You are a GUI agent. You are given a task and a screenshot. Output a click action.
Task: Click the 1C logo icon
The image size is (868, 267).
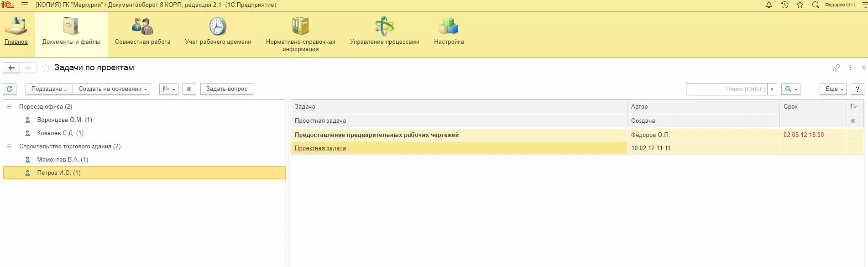click(8, 5)
